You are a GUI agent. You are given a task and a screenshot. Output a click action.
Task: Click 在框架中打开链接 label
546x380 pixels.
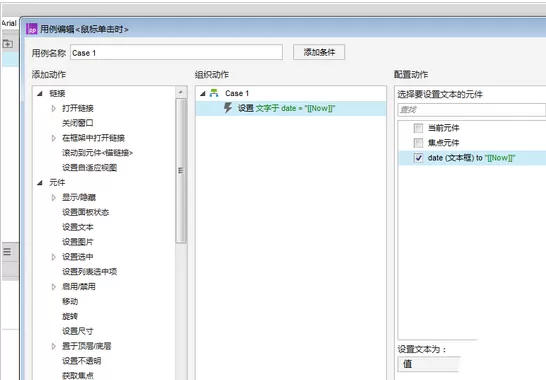(x=93, y=138)
